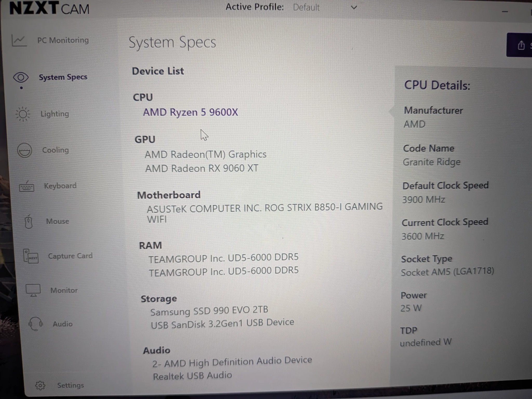The image size is (532, 399).
Task: Click the Cooling liquid icon
Action: (x=24, y=150)
